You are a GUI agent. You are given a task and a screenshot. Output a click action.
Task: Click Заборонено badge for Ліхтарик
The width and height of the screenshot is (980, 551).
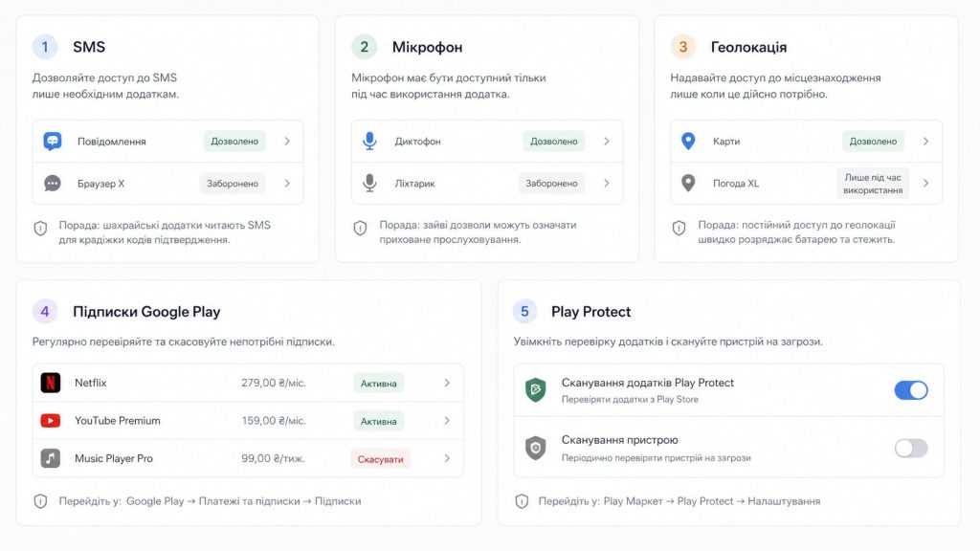point(551,183)
